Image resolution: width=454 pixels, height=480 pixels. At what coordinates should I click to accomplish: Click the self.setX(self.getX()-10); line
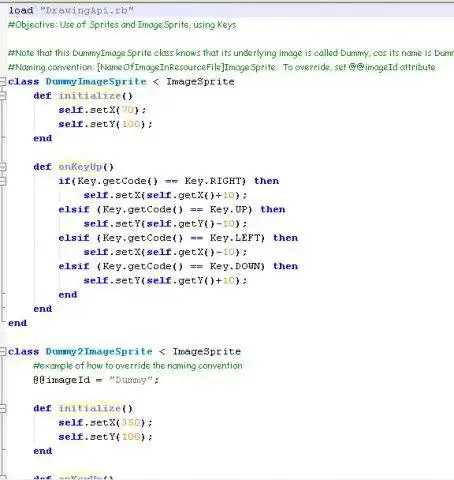[166, 252]
